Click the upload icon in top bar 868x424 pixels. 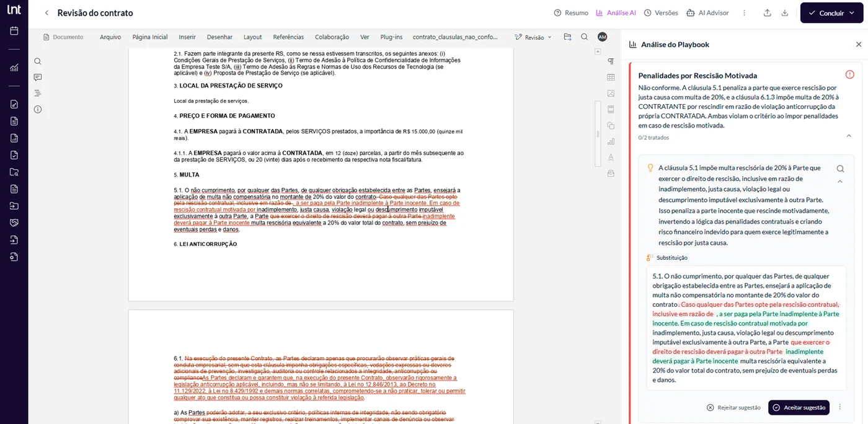click(768, 13)
